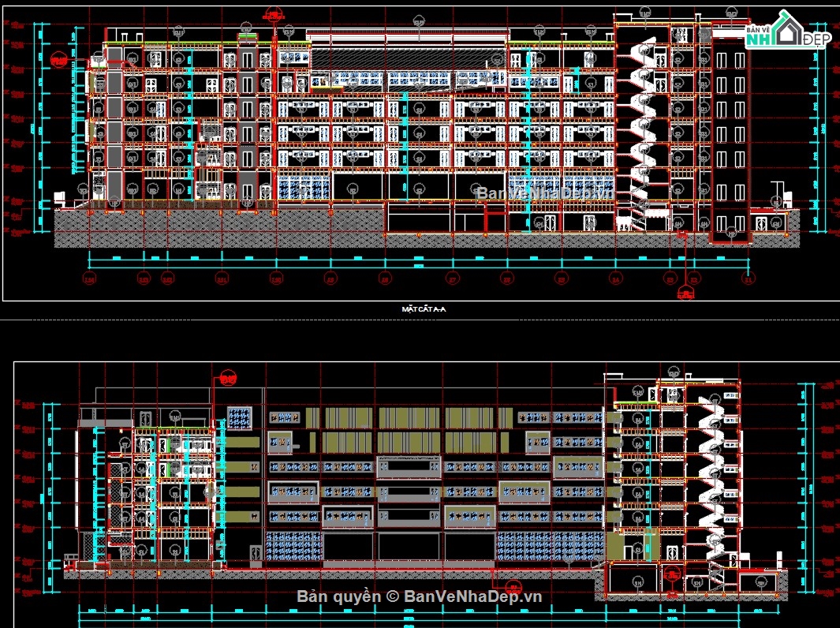Viewport: 840px width, 628px height.
Task: Click the central roof truss of the upper section
Action: pos(406,54)
